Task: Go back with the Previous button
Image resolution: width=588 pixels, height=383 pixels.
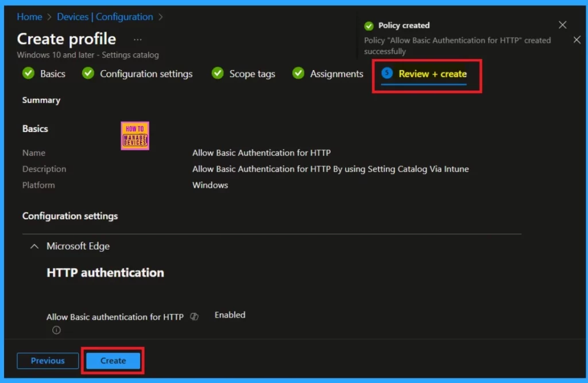Action: [x=48, y=361]
